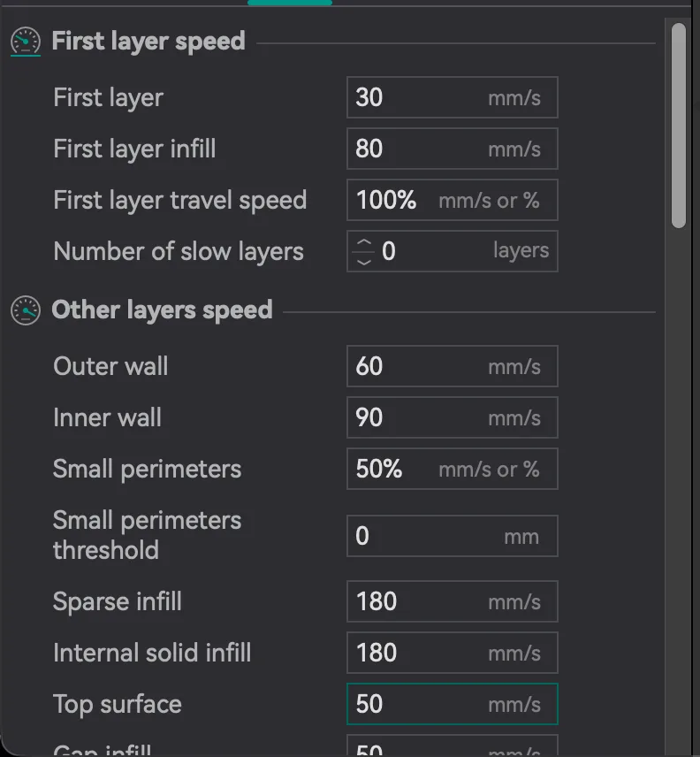
Task: Click the active teal tab indicator
Action: click(x=289, y=3)
